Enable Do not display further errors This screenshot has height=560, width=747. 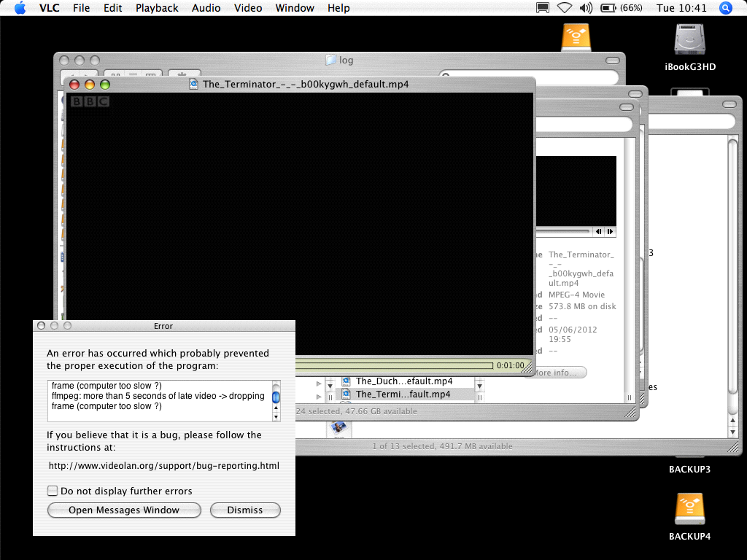tap(53, 491)
